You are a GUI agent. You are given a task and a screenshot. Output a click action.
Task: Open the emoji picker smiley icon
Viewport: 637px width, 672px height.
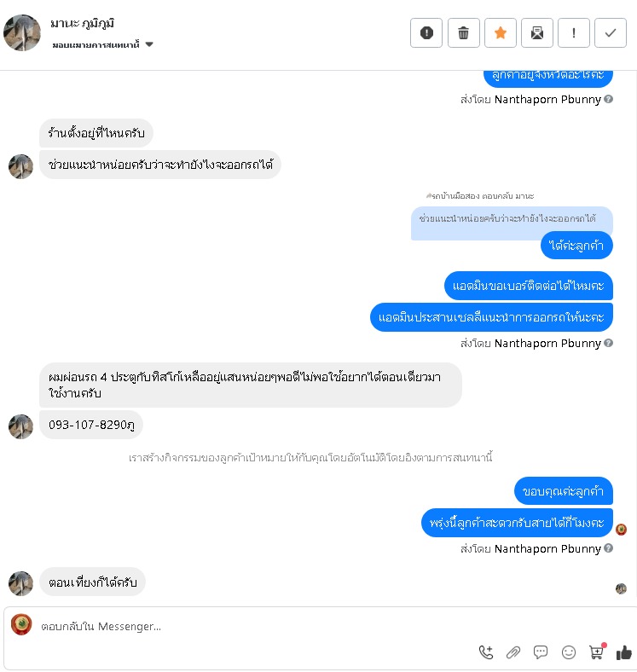(569, 652)
